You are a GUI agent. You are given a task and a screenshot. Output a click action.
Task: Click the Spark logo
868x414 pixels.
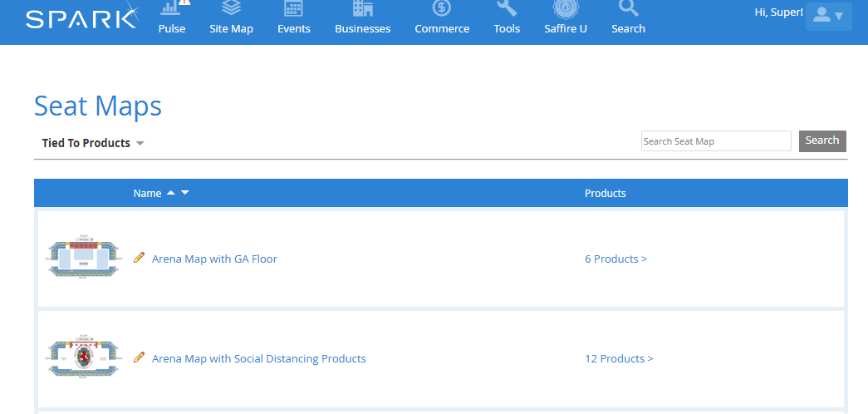pyautogui.click(x=82, y=17)
